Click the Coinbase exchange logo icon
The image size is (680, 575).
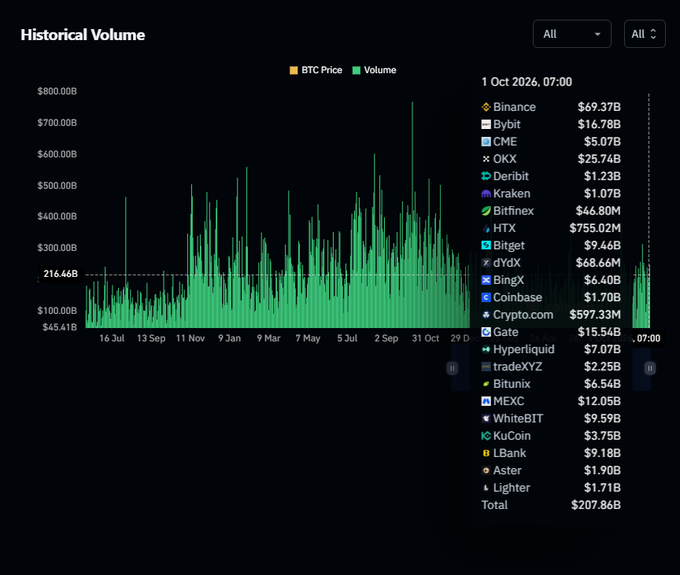pyautogui.click(x=486, y=297)
